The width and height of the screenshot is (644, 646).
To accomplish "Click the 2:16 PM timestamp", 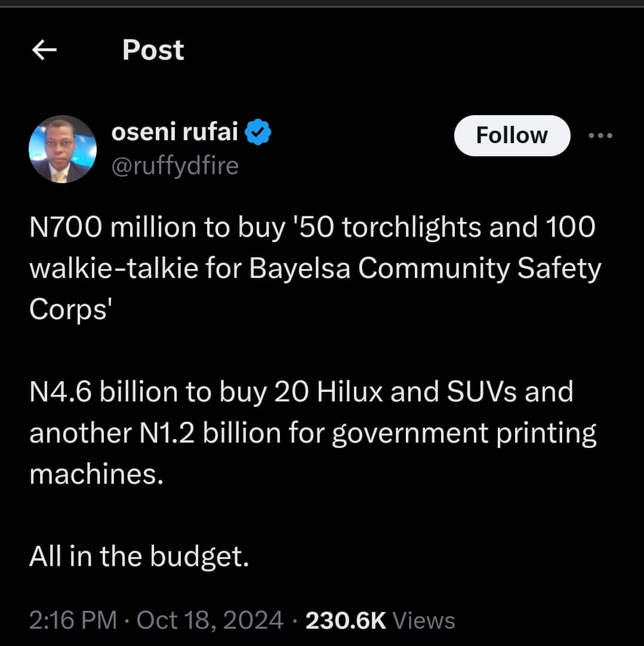I will (x=73, y=620).
